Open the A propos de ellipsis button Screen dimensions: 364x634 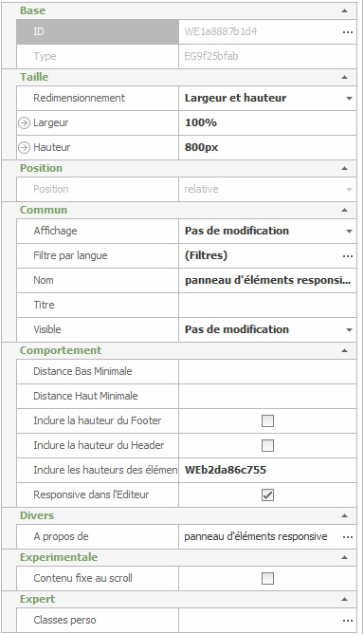click(348, 537)
